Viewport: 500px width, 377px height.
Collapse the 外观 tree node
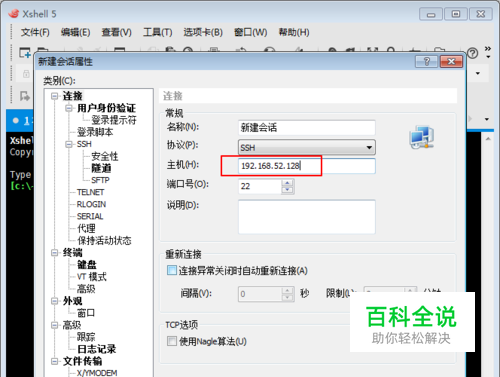(x=54, y=301)
